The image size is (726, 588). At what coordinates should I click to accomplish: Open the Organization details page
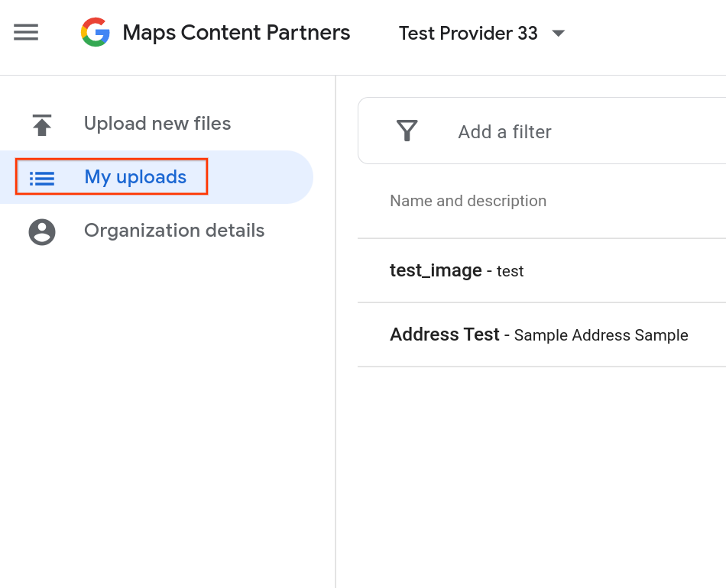pos(174,231)
